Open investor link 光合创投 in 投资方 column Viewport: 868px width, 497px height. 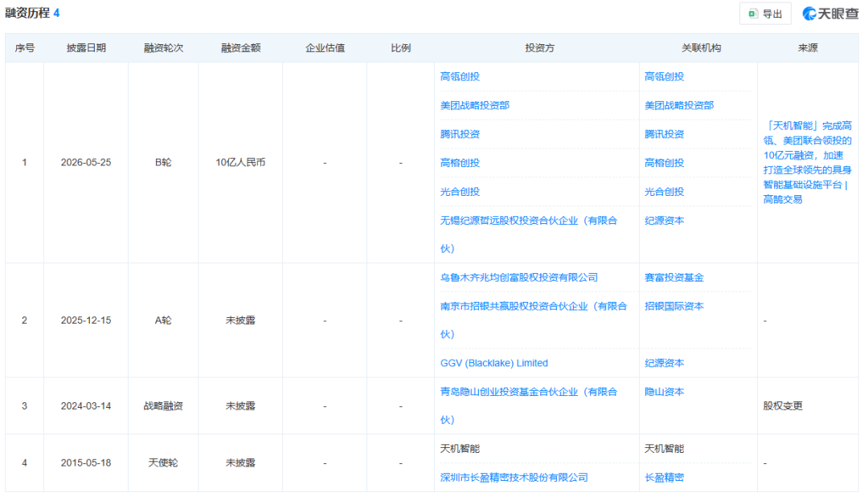tap(460, 192)
